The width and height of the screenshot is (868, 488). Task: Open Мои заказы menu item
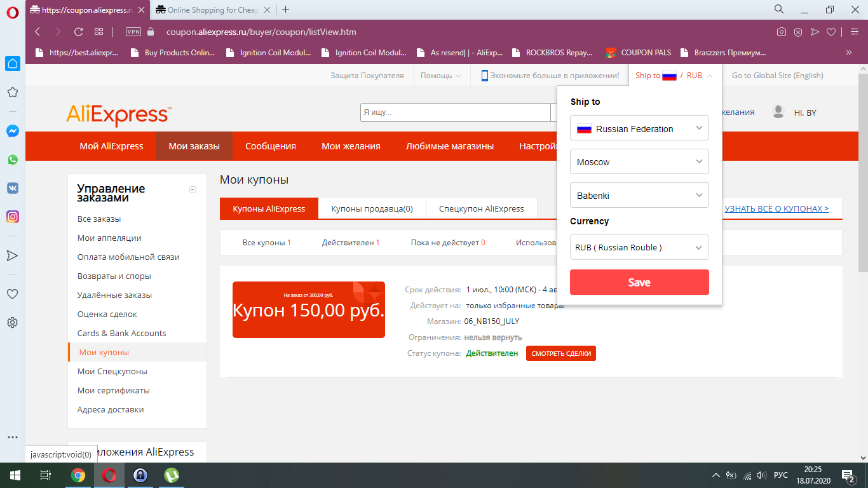[x=194, y=146]
